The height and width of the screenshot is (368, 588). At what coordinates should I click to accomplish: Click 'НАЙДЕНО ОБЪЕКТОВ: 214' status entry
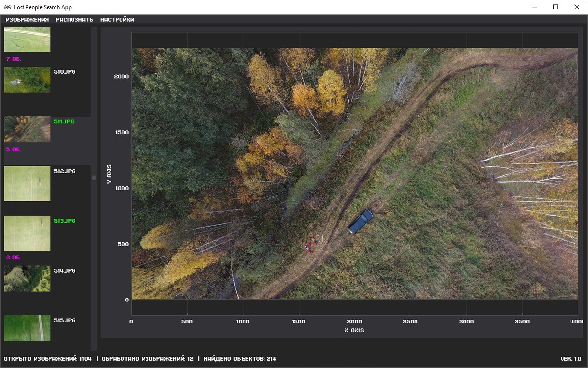pyautogui.click(x=240, y=359)
